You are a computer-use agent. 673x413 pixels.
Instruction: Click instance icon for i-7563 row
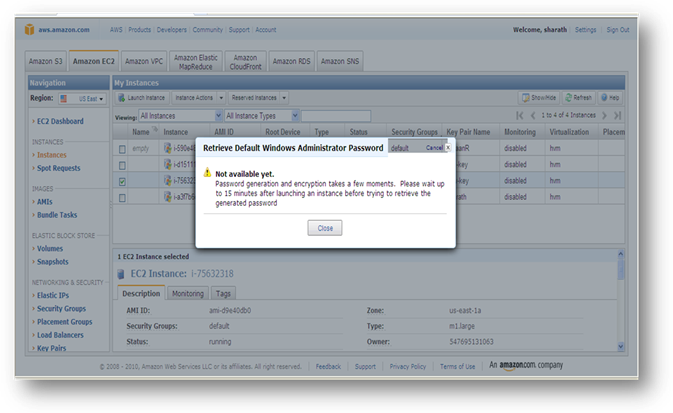click(x=168, y=180)
